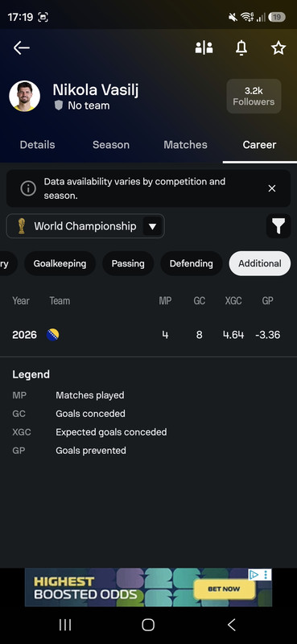Select the Goalkeeping stat category

60,263
